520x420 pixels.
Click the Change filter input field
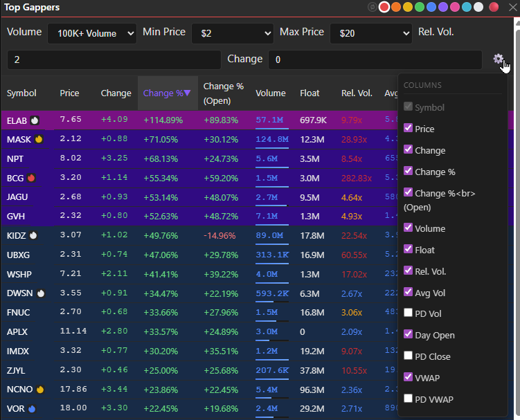click(x=375, y=60)
